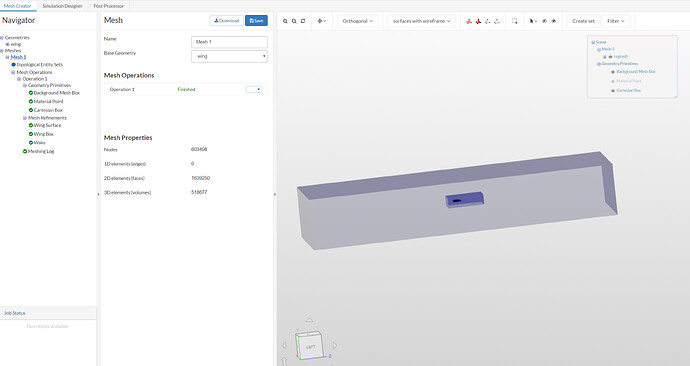Click the first red axis view icon
The image size is (690, 366).
pyautogui.click(x=469, y=21)
